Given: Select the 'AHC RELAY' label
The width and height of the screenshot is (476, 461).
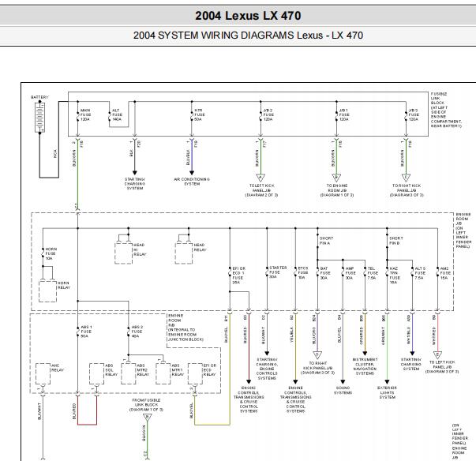Looking at the screenshot, I should click(58, 368).
